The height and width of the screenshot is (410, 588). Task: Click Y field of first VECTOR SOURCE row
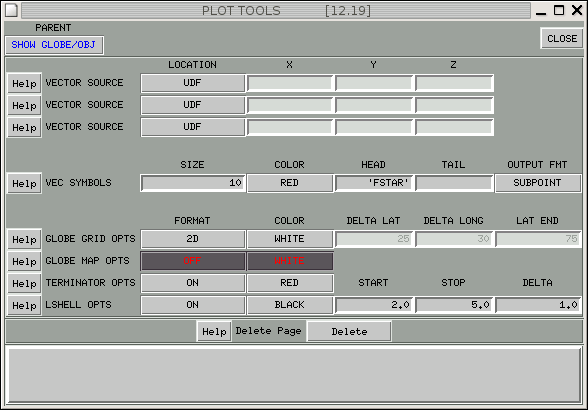374,83
